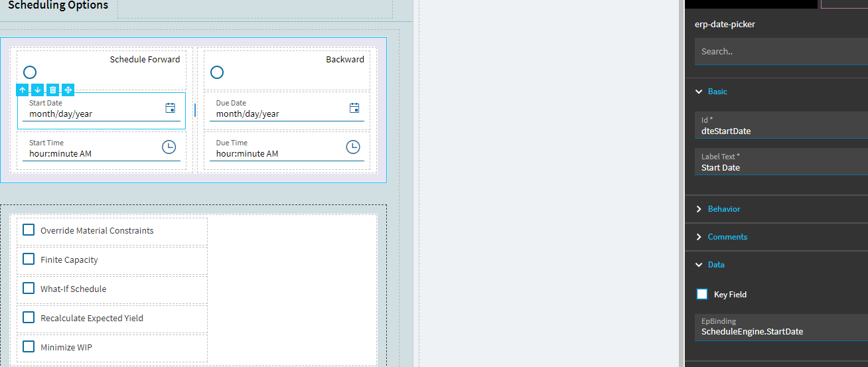Click the Backward label text
Screen dimensions: 868x367
[345, 59]
